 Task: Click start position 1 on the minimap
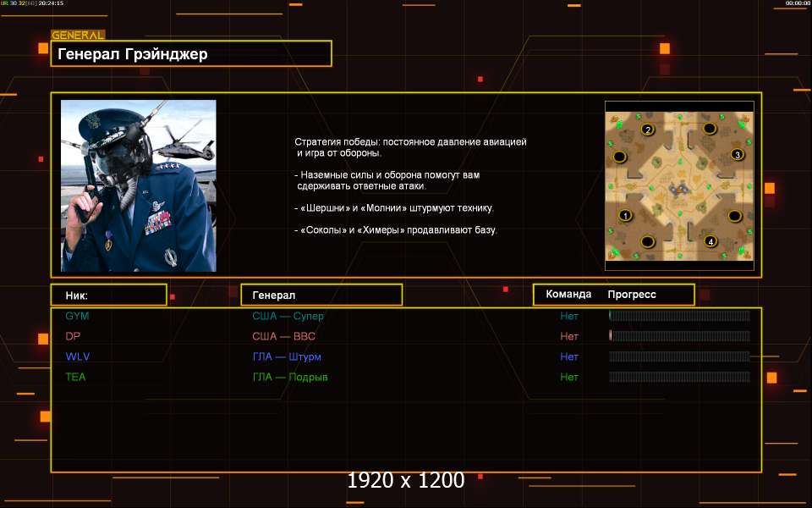(626, 216)
